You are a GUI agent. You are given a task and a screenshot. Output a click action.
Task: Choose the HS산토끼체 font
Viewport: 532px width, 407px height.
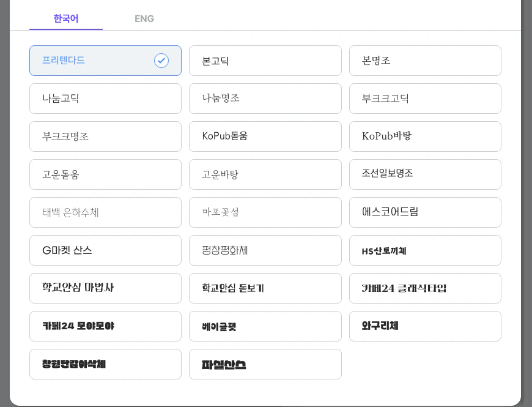tap(425, 250)
